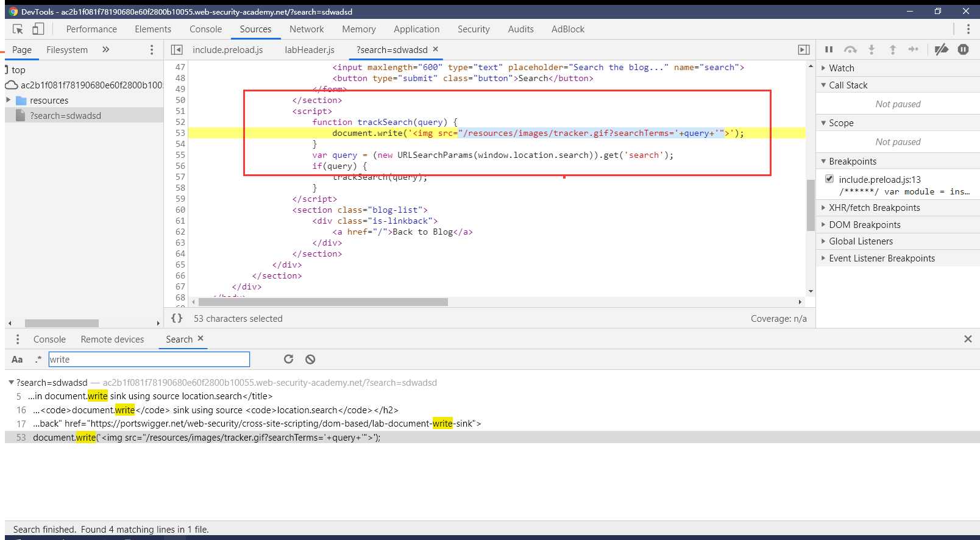Select ?search=sdwadsd in navigator tree

pos(84,115)
